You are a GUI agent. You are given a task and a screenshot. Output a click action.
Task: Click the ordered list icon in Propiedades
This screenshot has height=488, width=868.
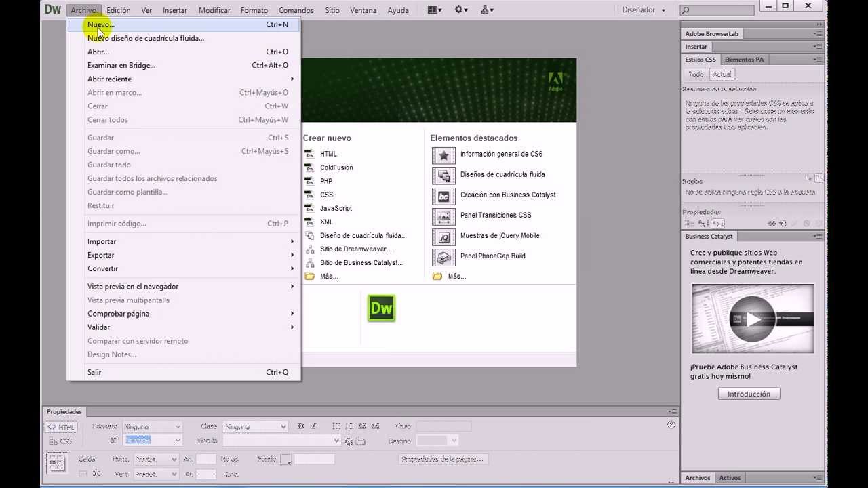pyautogui.click(x=350, y=426)
